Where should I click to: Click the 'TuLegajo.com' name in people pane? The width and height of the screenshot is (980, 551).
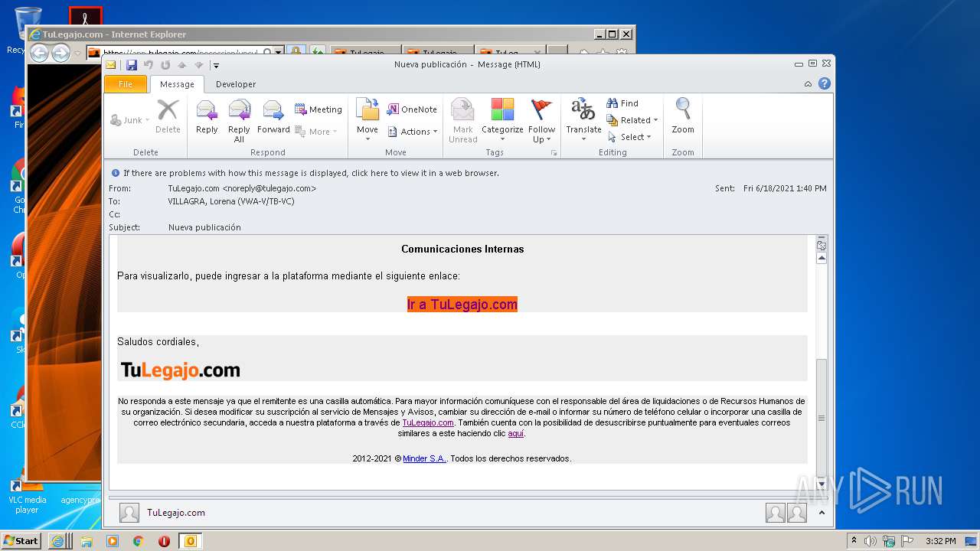point(176,513)
